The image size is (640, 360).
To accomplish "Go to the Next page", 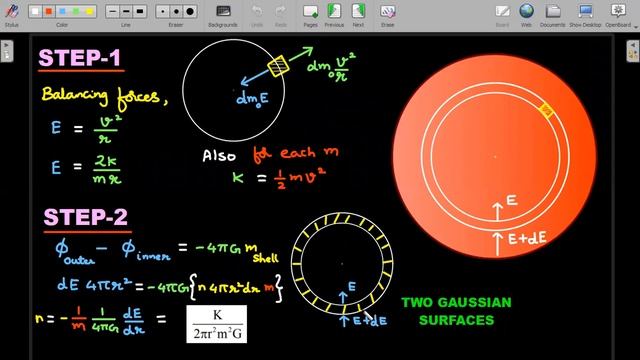I will coord(358,16).
